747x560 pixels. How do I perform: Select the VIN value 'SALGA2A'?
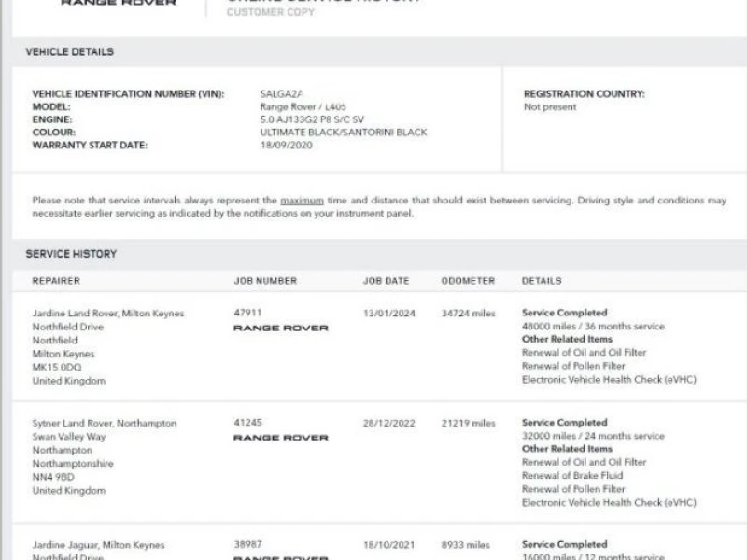tap(282, 94)
